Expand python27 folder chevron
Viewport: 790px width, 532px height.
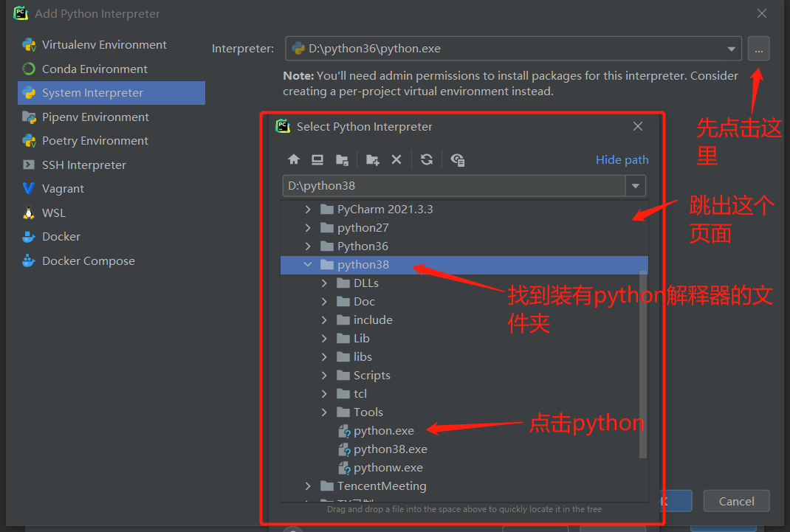pos(308,228)
